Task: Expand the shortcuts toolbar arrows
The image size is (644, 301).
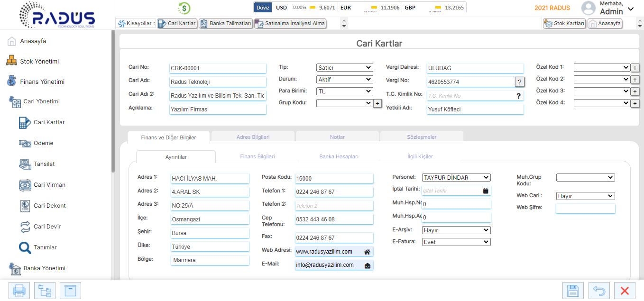Action: point(344,23)
